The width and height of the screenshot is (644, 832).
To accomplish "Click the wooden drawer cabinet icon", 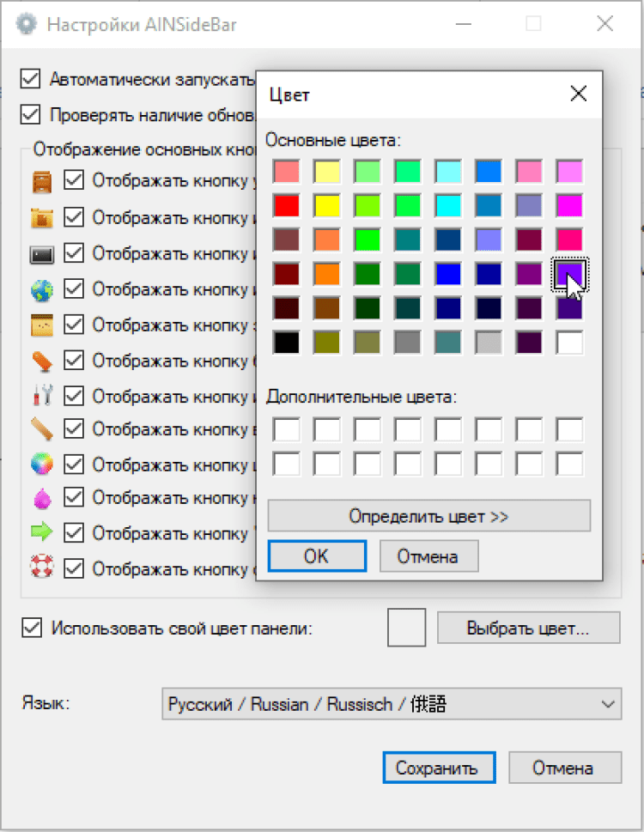I will click(x=42, y=181).
